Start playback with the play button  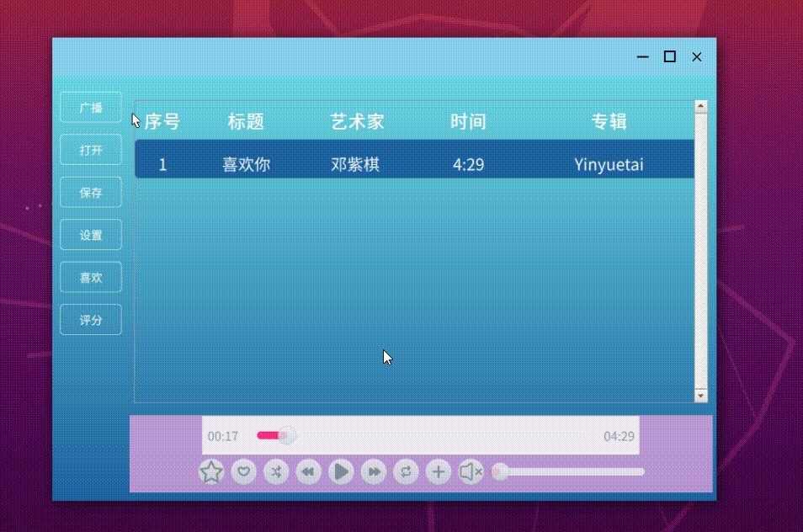point(341,471)
